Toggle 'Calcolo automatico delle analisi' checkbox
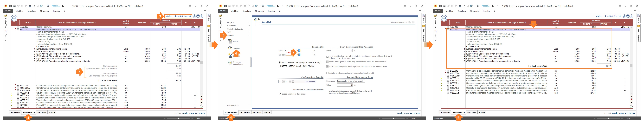Screen dimensions: 644x123 tap(280, 94)
